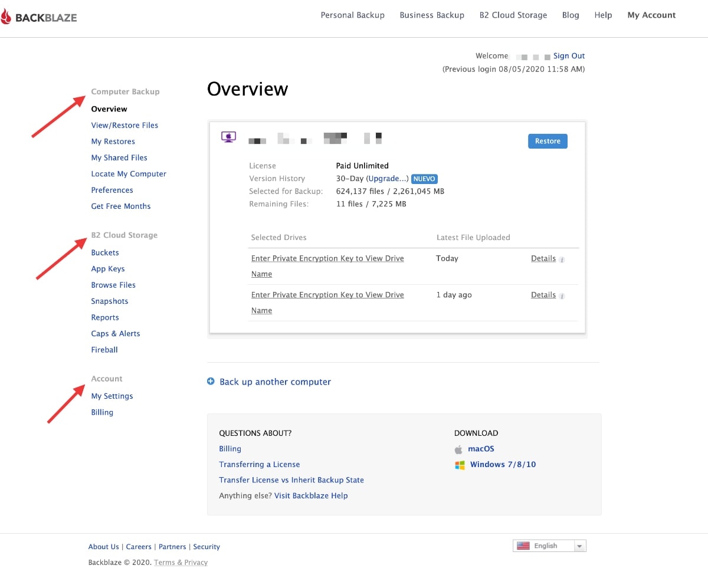Download Windows 7/8/10 client
This screenshot has height=588, width=708.
pos(503,465)
